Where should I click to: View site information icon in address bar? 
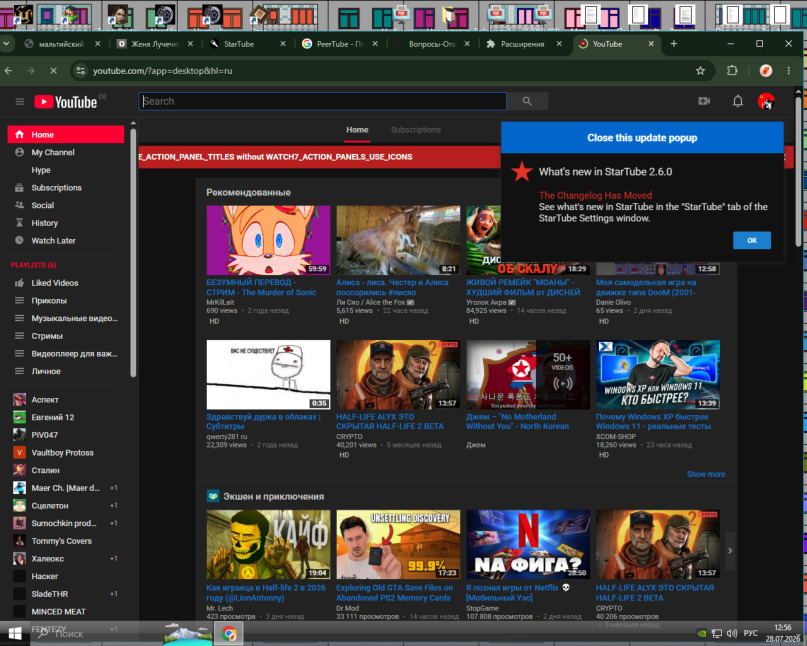tap(81, 71)
